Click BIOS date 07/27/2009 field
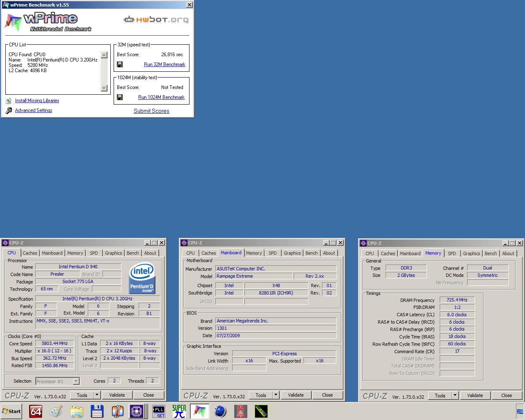The image size is (525, 420). coord(276,336)
